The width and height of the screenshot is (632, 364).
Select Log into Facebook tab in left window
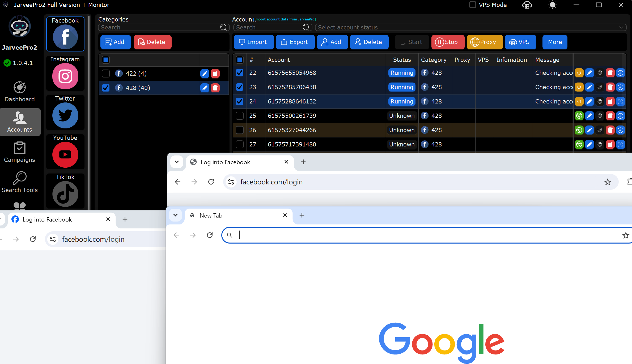pos(61,219)
